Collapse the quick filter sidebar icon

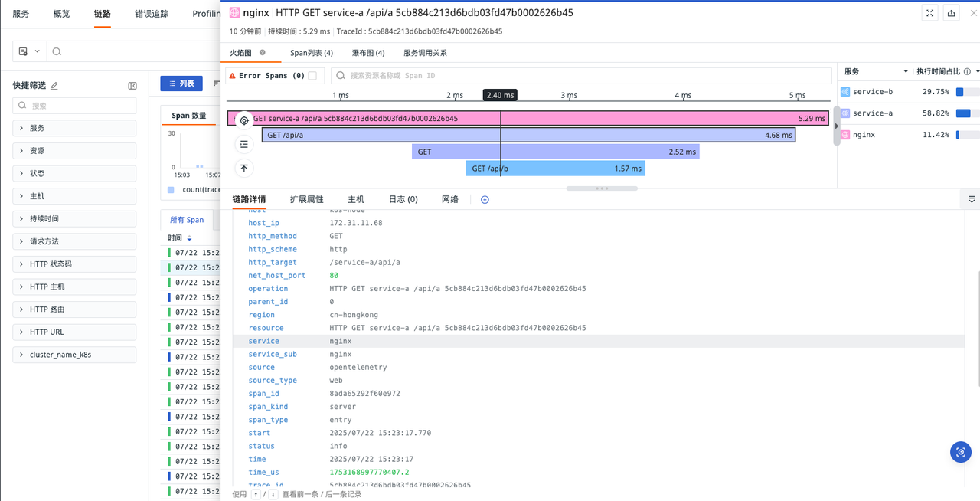(132, 86)
